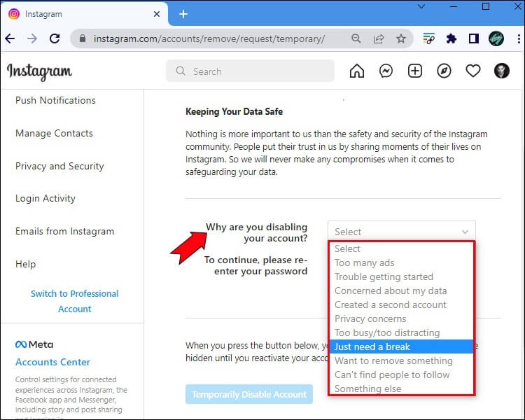
Task: Choose 'Created a second account' reason
Action: (x=402, y=304)
